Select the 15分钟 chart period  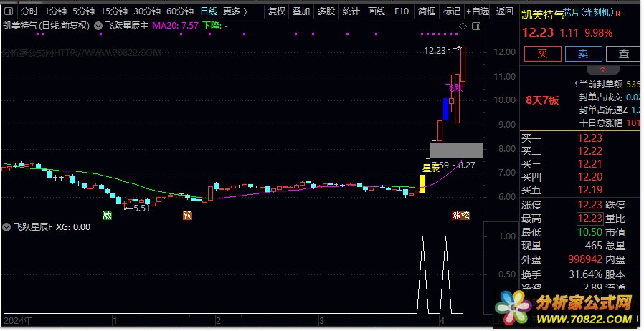[x=115, y=11]
